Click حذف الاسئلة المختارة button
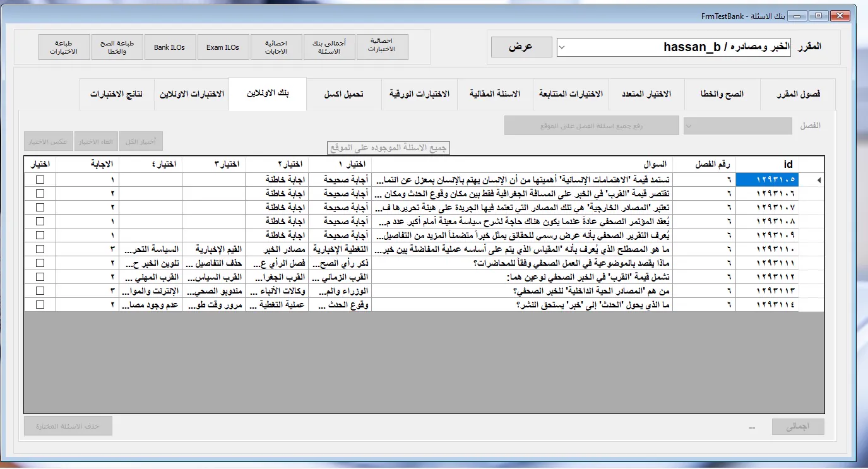868x469 pixels. coord(68,426)
